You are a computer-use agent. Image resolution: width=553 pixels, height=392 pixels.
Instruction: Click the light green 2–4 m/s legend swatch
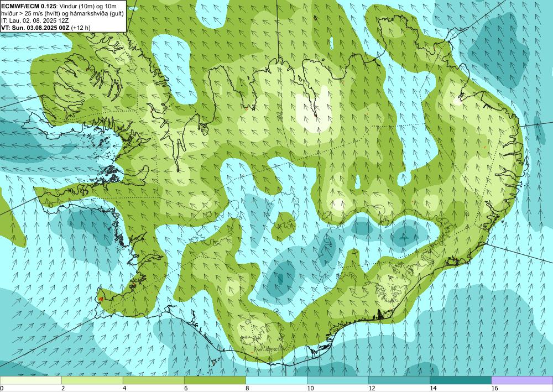coord(92,380)
